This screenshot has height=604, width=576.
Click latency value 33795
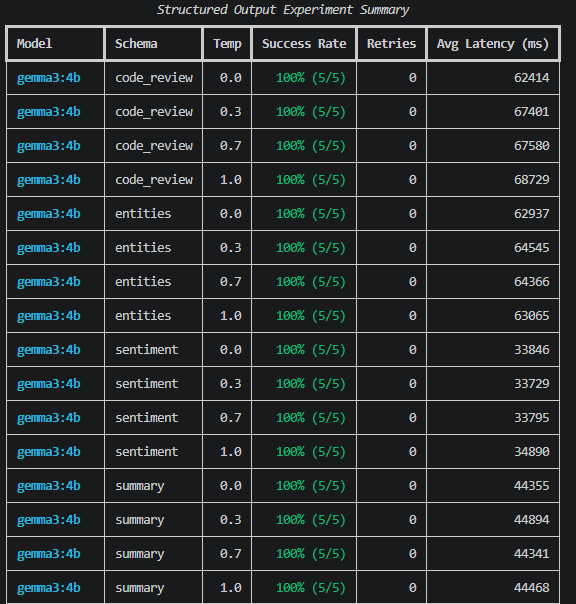pos(531,418)
